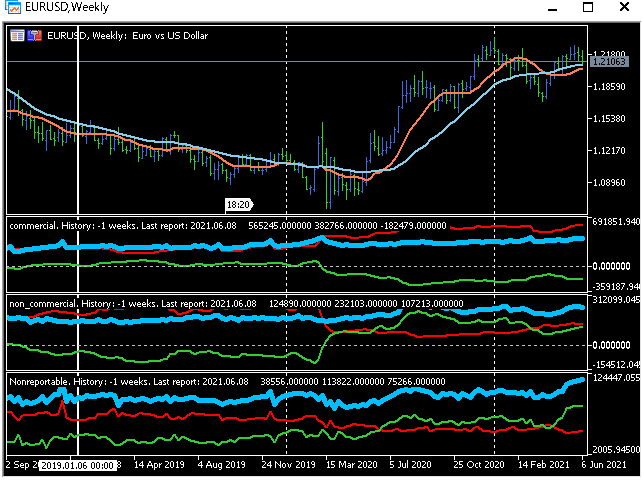The image size is (642, 480).
Task: Click the 691851.940 scale value
Action: [x=615, y=222]
